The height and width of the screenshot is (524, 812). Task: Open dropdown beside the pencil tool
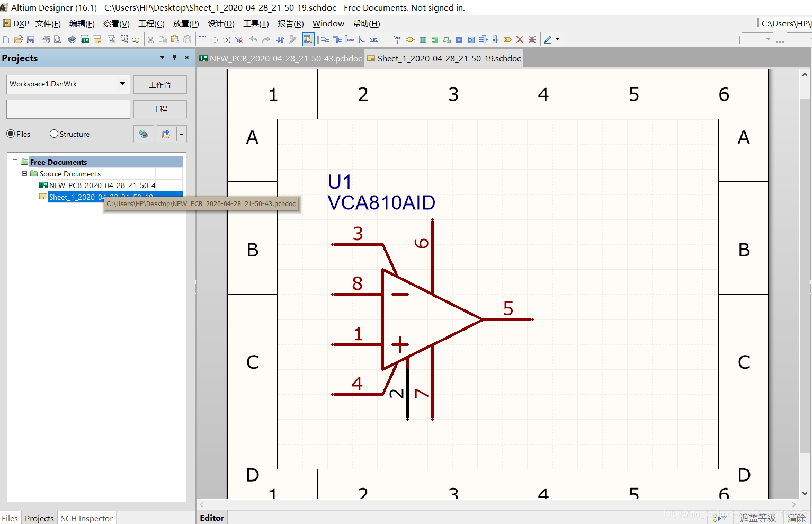pyautogui.click(x=557, y=40)
